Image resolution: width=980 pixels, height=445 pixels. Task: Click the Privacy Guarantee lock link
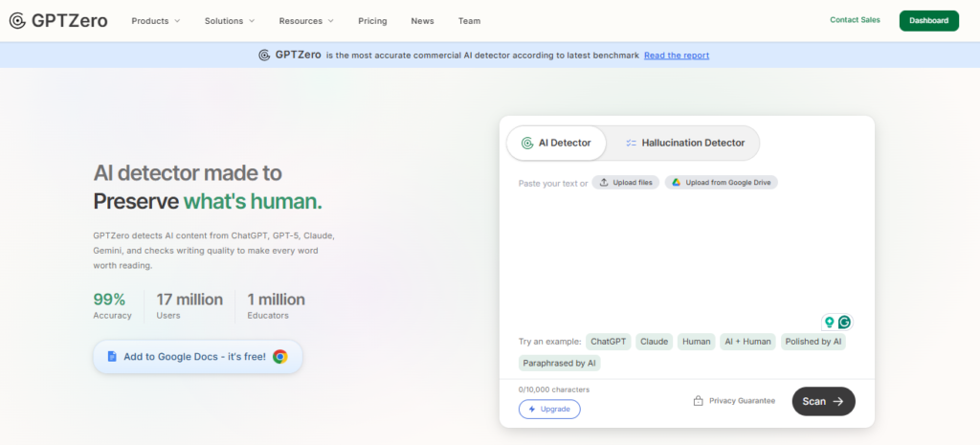point(734,401)
